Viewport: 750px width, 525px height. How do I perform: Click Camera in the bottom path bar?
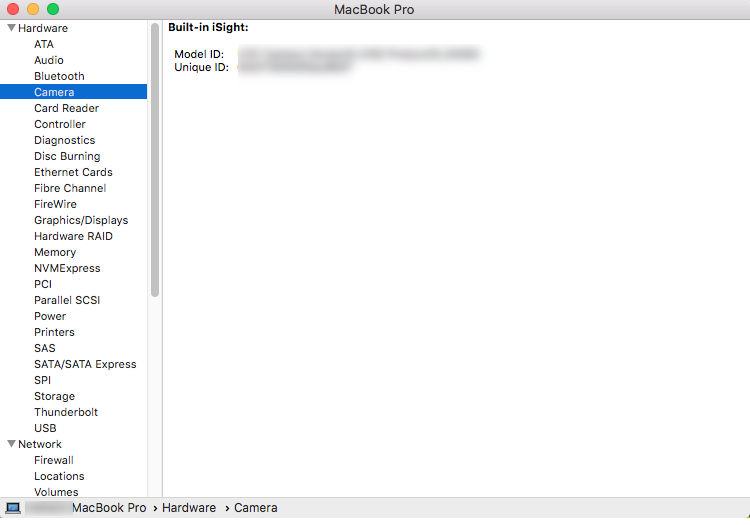[255, 508]
